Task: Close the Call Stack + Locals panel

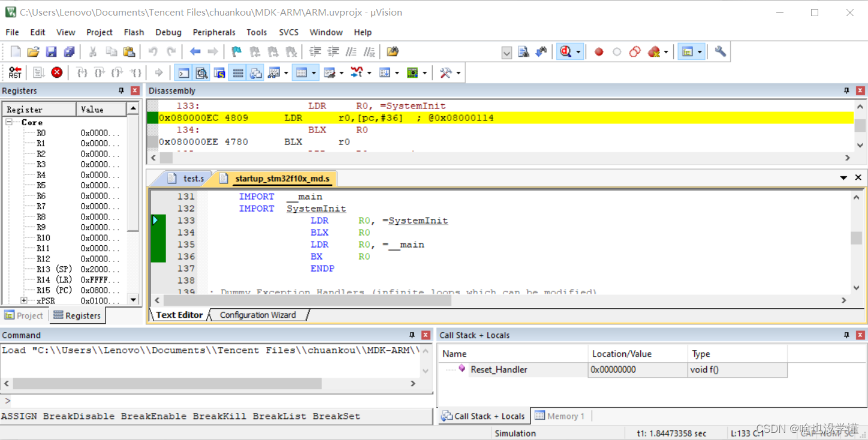Action: click(860, 335)
